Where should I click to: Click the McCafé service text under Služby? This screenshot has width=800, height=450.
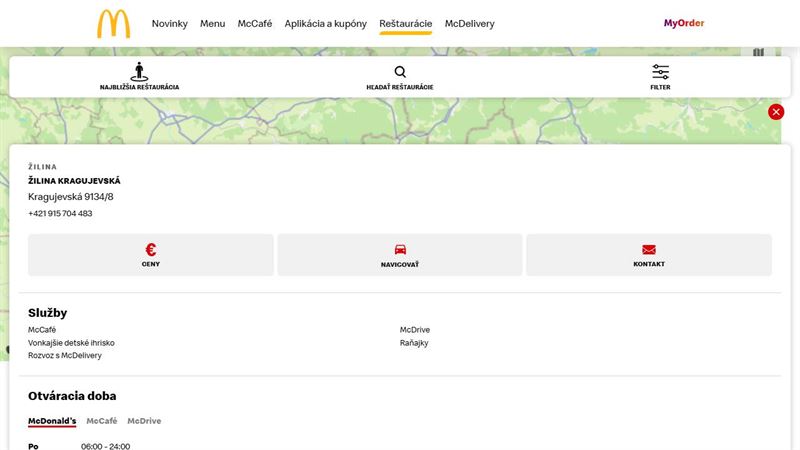coord(42,330)
